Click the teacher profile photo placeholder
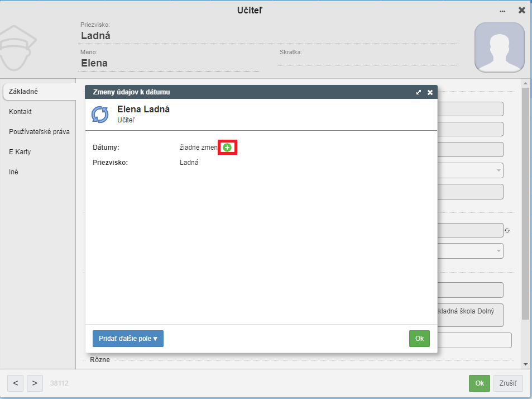Viewport: 532px width, 399px height. (500, 47)
